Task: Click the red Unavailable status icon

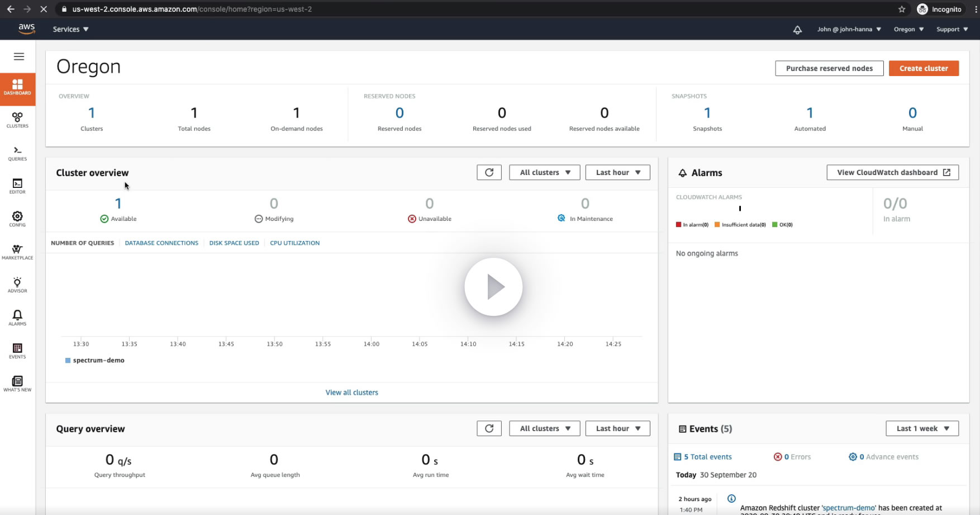Action: [x=412, y=219]
